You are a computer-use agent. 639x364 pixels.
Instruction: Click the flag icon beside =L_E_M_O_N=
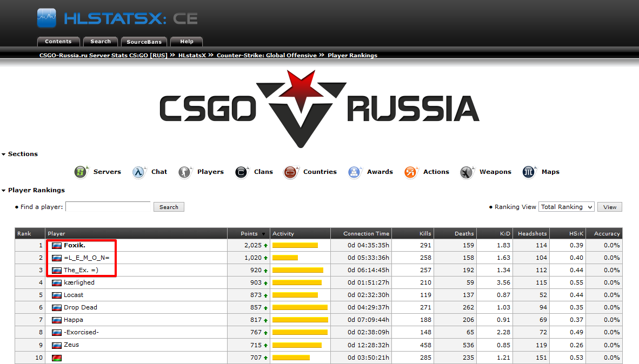(x=57, y=258)
